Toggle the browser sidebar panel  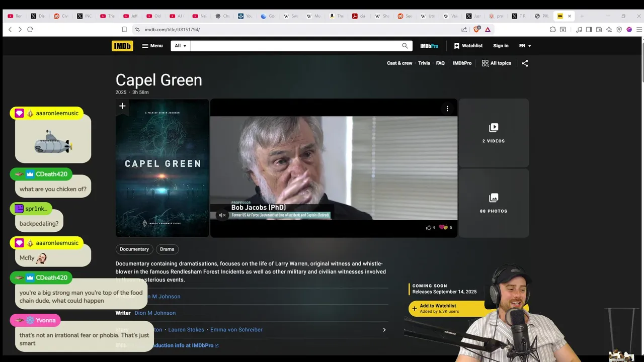coord(589,30)
